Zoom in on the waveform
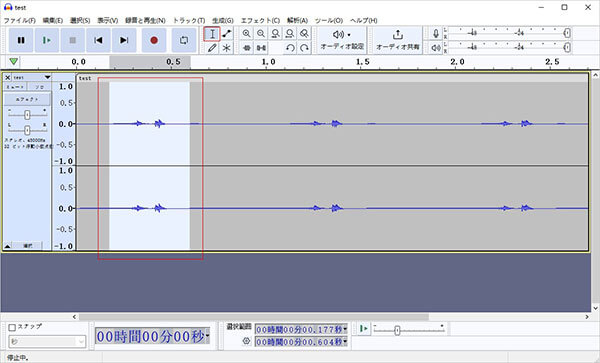The image size is (600, 363). point(246,34)
